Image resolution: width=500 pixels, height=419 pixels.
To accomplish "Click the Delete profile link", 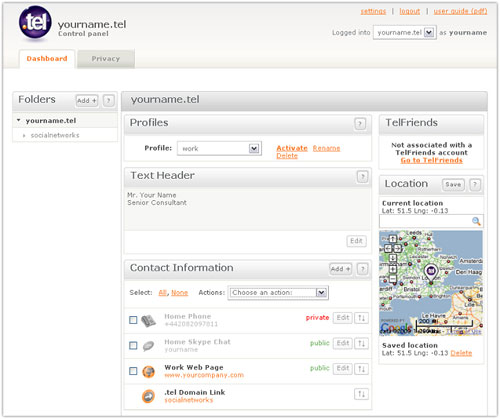I will click(287, 156).
